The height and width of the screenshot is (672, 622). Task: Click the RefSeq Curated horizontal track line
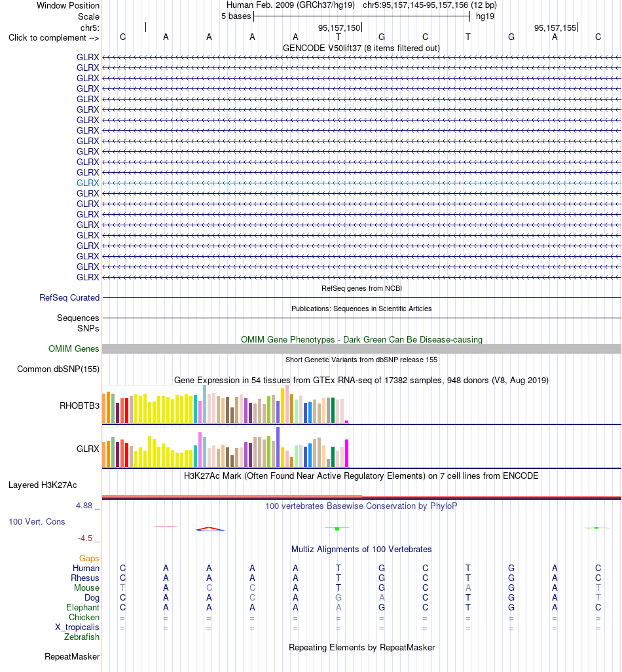[361, 297]
